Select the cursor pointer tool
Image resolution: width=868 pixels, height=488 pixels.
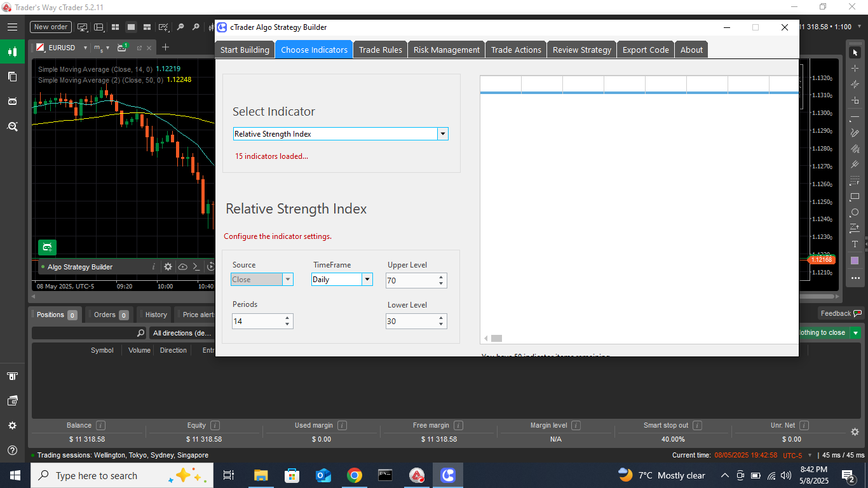(855, 52)
